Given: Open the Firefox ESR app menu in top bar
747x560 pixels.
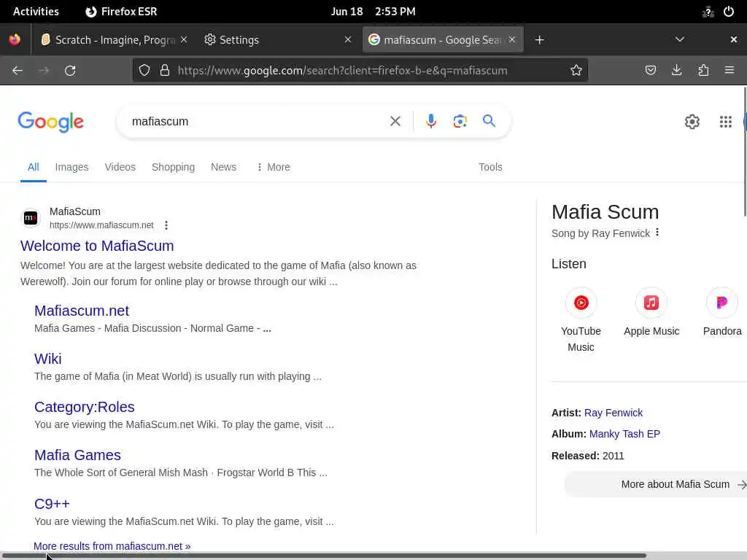Looking at the screenshot, I should click(121, 12).
